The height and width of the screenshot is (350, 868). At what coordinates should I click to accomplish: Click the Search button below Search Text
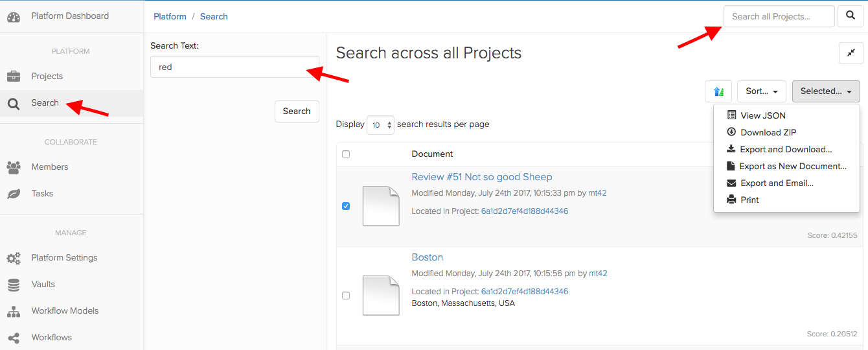coord(297,111)
